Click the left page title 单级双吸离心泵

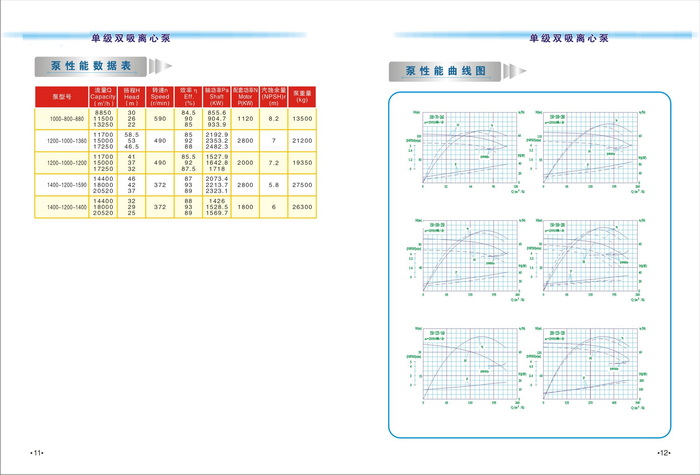click(132, 39)
